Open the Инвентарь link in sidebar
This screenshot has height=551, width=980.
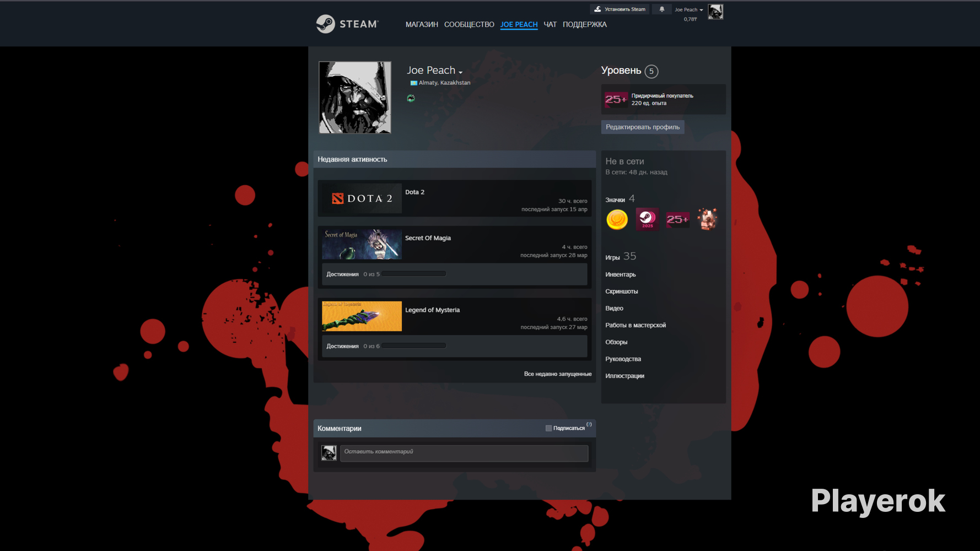(x=621, y=274)
